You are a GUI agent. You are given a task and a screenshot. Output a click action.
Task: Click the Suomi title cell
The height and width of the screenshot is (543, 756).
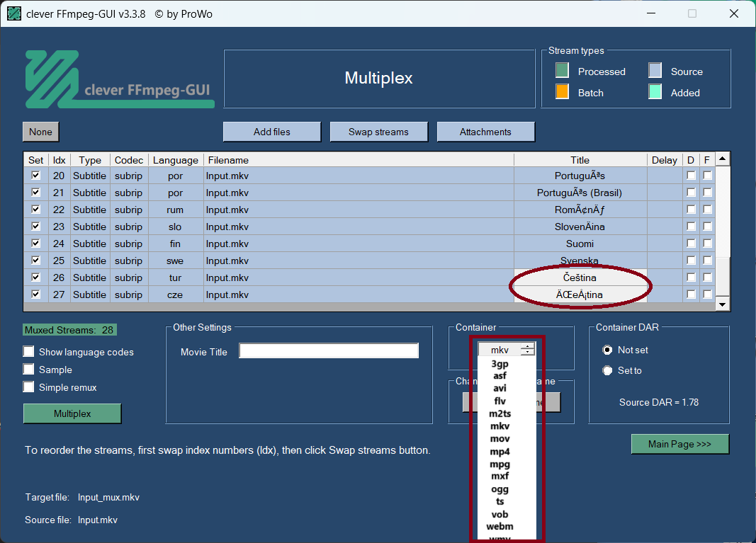[580, 244]
